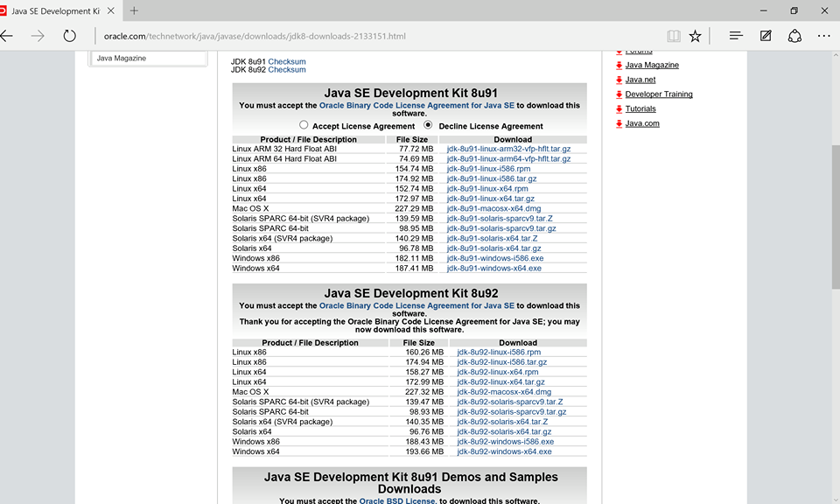The width and height of the screenshot is (840, 504).
Task: Select the Java SE Development Kit browser tab
Action: [x=56, y=10]
